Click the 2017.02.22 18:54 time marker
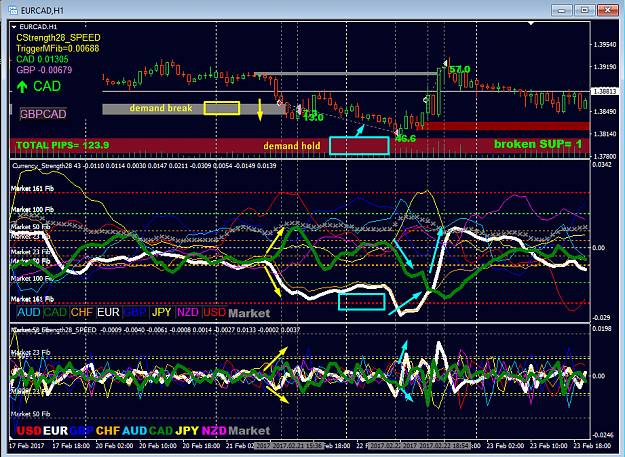This screenshot has width=625, height=457. point(444,445)
